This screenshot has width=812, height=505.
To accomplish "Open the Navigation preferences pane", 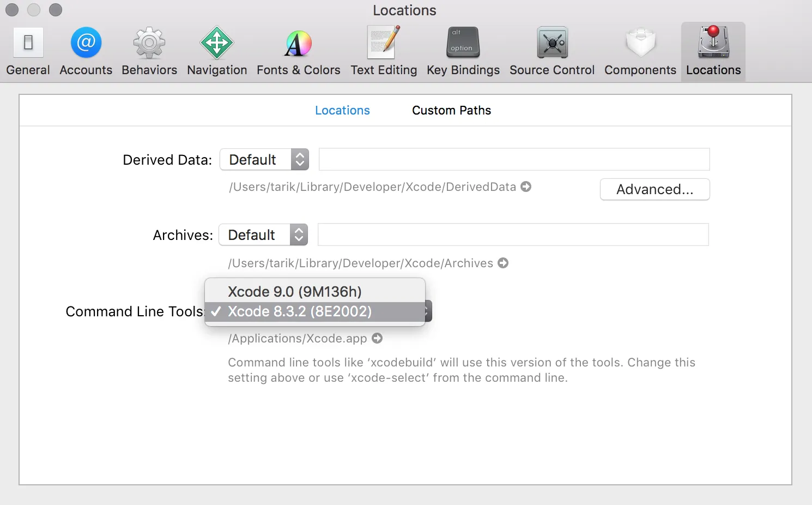I will [217, 52].
